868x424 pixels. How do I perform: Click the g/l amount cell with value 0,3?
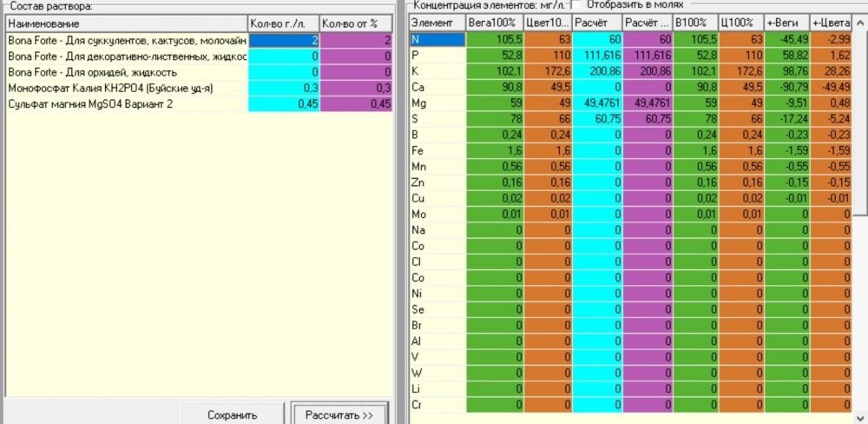coord(284,88)
